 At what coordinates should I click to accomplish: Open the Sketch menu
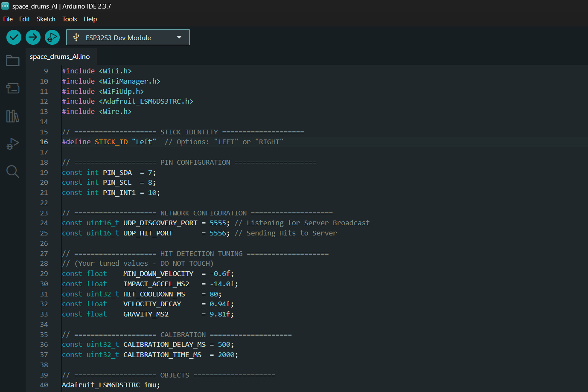[46, 19]
